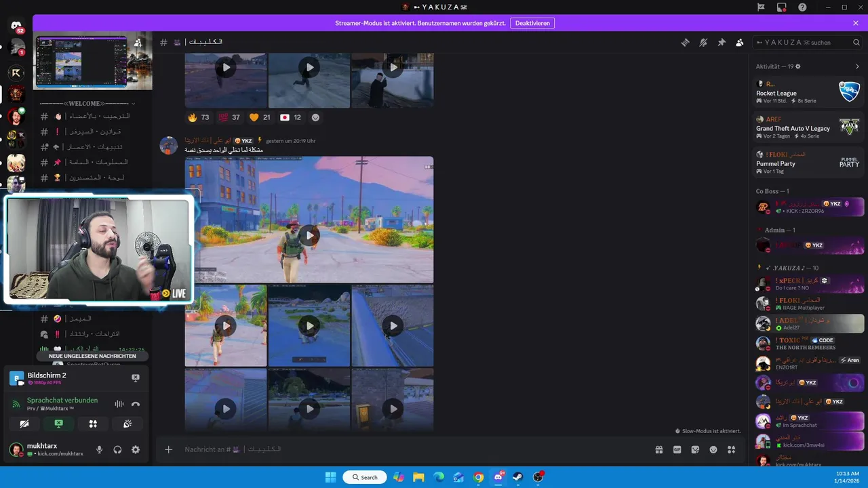Click Grand Theft Auto V Legacy card

pos(808,127)
